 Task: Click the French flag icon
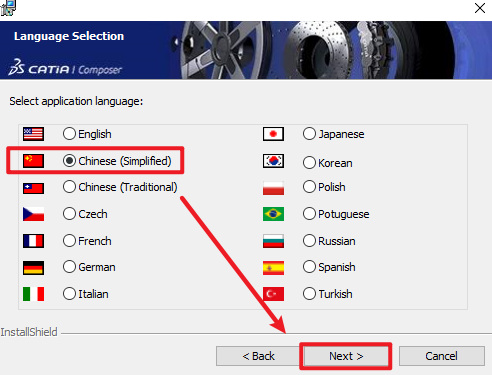point(33,241)
